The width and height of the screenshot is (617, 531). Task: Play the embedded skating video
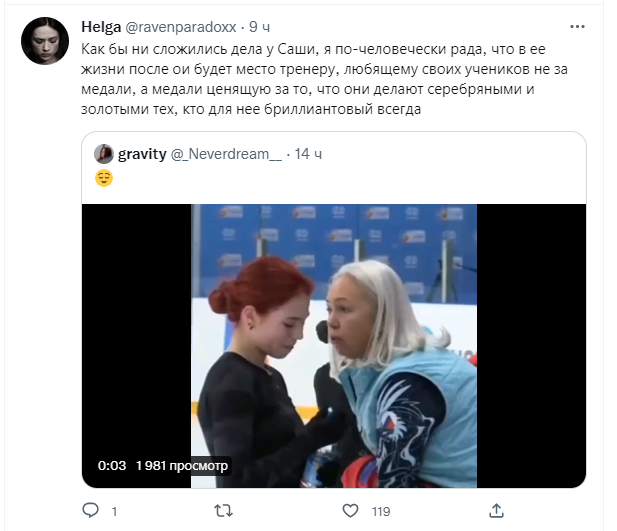point(334,346)
